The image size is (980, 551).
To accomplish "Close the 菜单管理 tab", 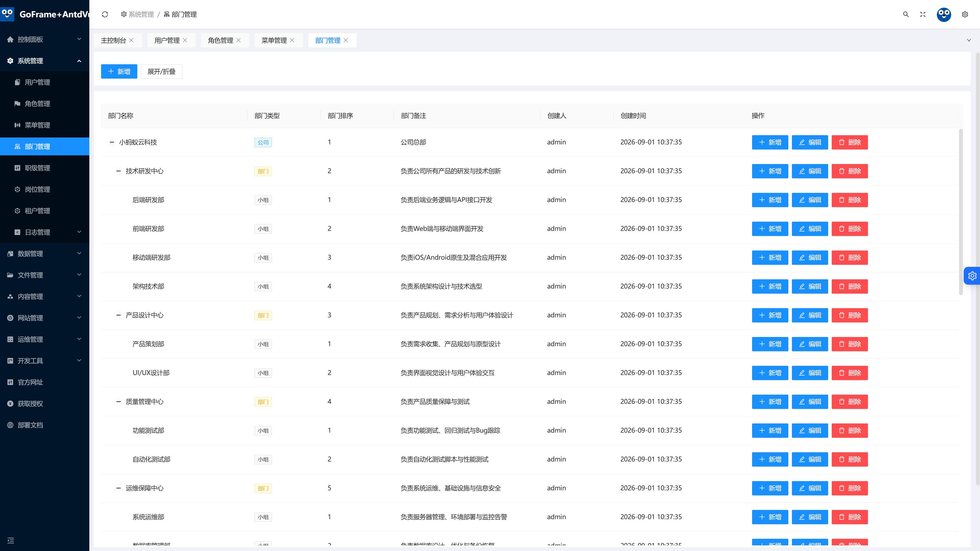I will click(292, 40).
